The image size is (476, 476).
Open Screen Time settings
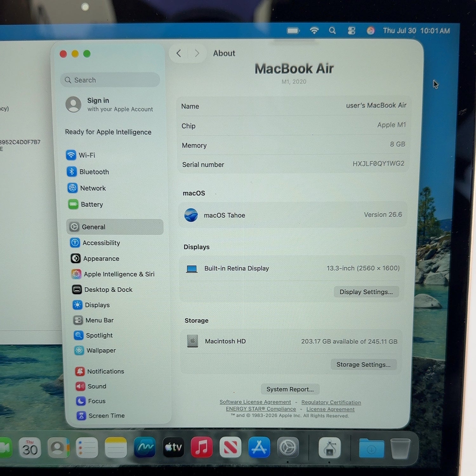(101, 416)
